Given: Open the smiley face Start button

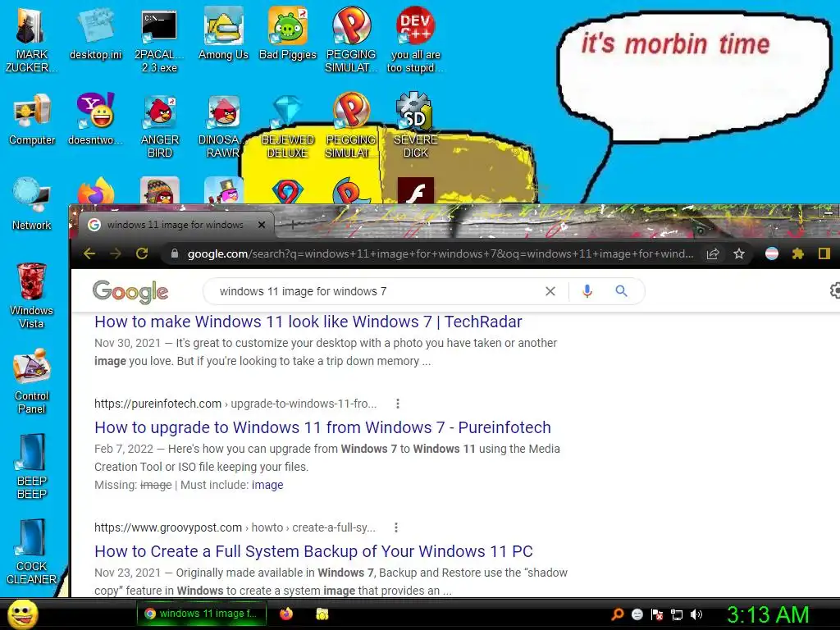Looking at the screenshot, I should [23, 614].
